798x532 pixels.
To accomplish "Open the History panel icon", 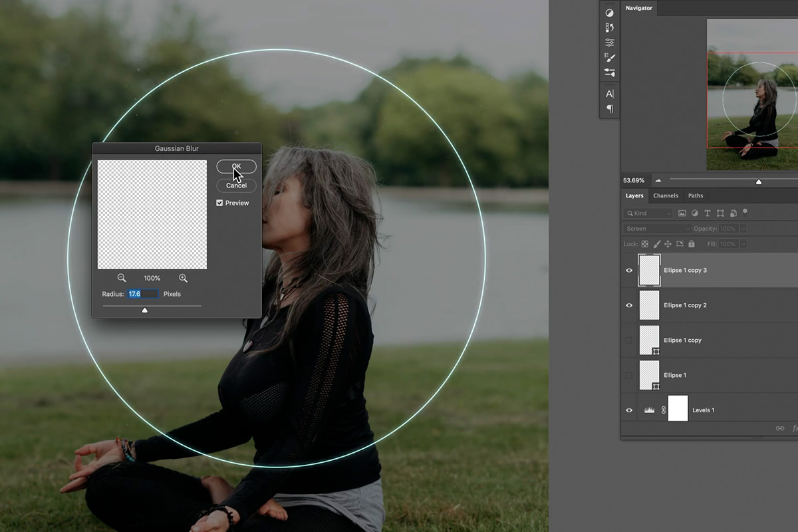I will pyautogui.click(x=610, y=27).
